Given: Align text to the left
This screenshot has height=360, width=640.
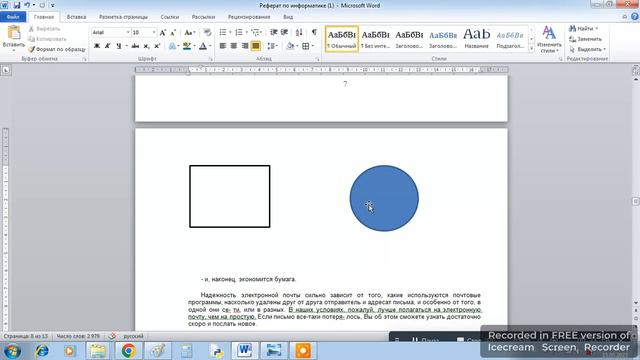Looking at the screenshot, I should 222,46.
